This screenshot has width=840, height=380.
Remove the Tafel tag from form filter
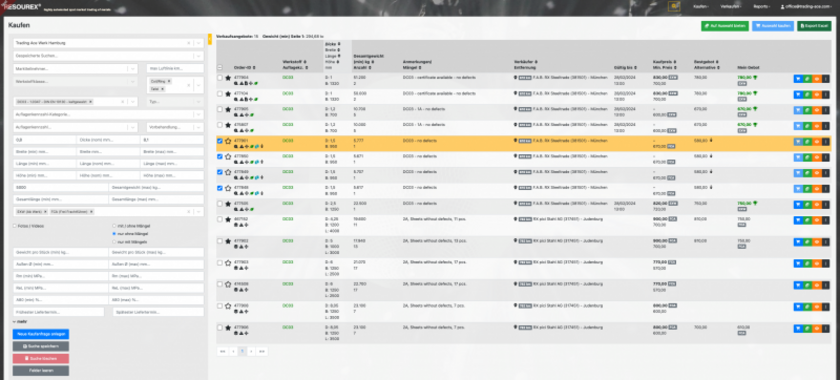click(163, 89)
